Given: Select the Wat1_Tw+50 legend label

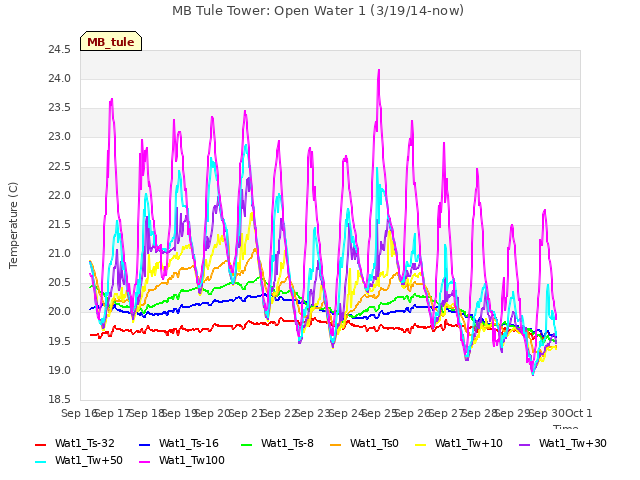Looking at the screenshot, I should (89, 461).
